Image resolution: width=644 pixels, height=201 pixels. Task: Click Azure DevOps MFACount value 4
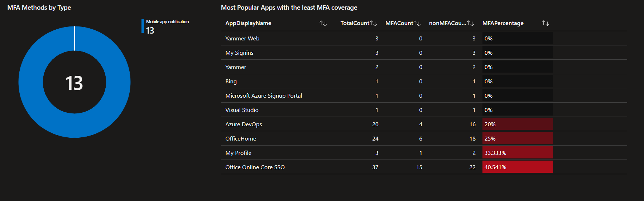tap(420, 124)
